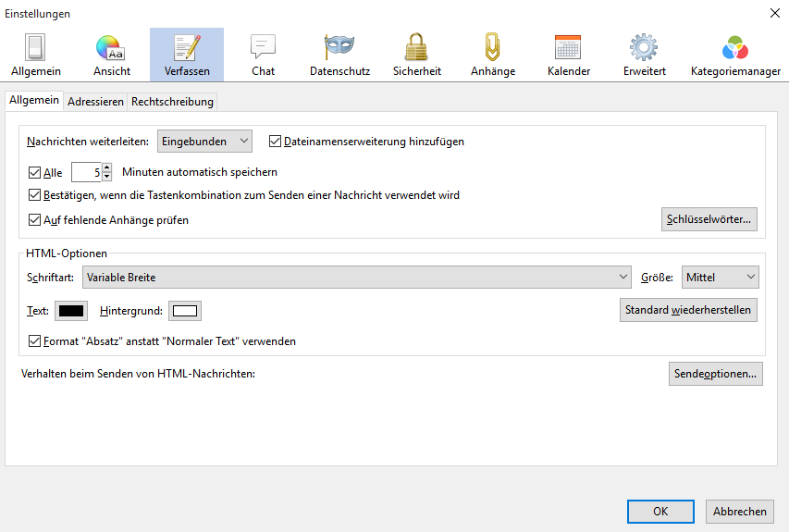Toggle Format "Absatz" anstatt "Normaler Text" checkbox

click(x=34, y=341)
